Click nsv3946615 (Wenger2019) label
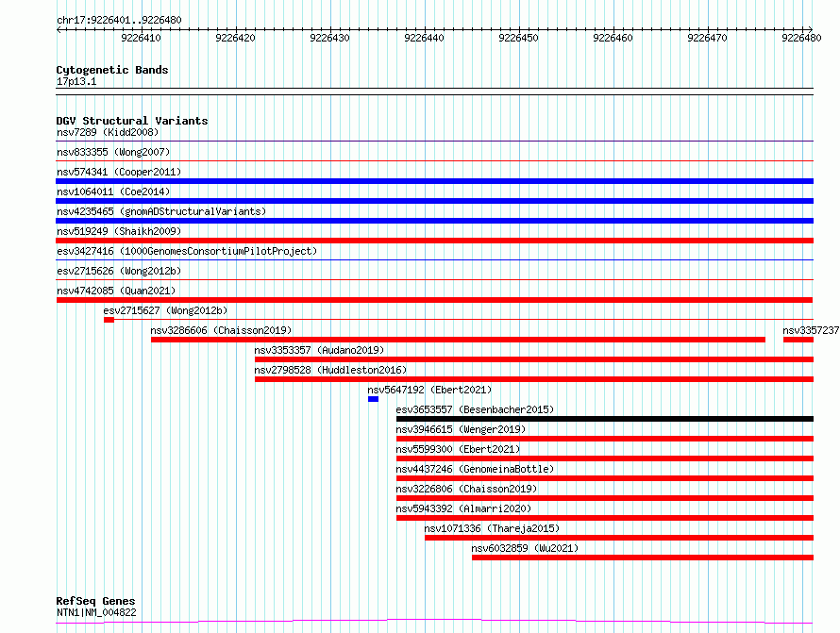This screenshot has width=840, height=633. tap(461, 429)
